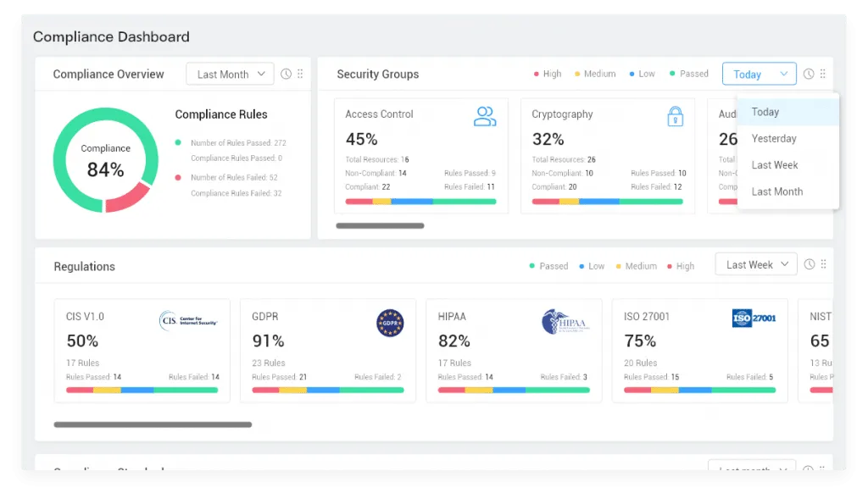Open the Last Week dropdown in Regulations

click(x=756, y=264)
